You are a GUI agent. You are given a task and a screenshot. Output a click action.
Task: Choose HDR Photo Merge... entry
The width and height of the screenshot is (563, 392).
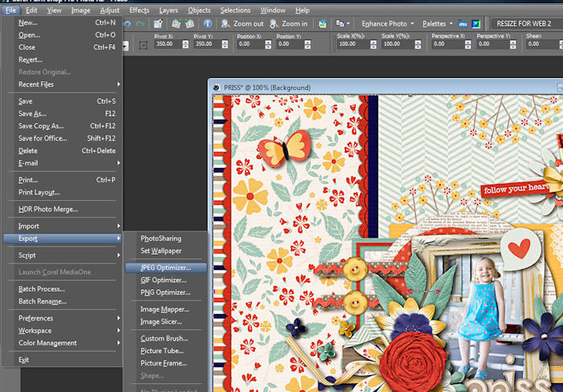pos(63,210)
